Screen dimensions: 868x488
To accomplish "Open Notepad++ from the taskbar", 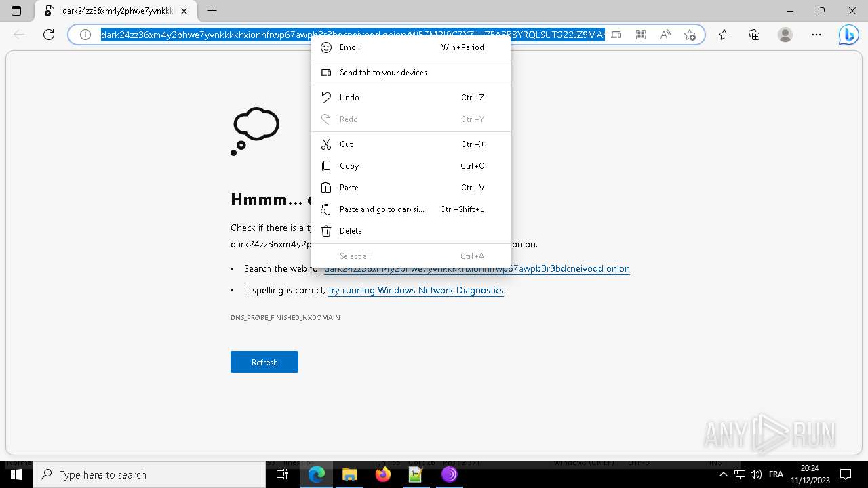I will (x=416, y=474).
